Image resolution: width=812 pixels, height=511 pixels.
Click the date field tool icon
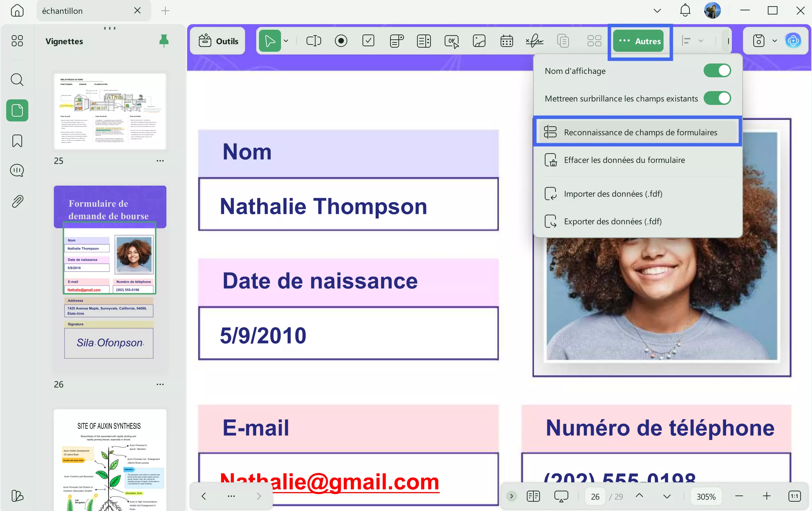pyautogui.click(x=506, y=41)
